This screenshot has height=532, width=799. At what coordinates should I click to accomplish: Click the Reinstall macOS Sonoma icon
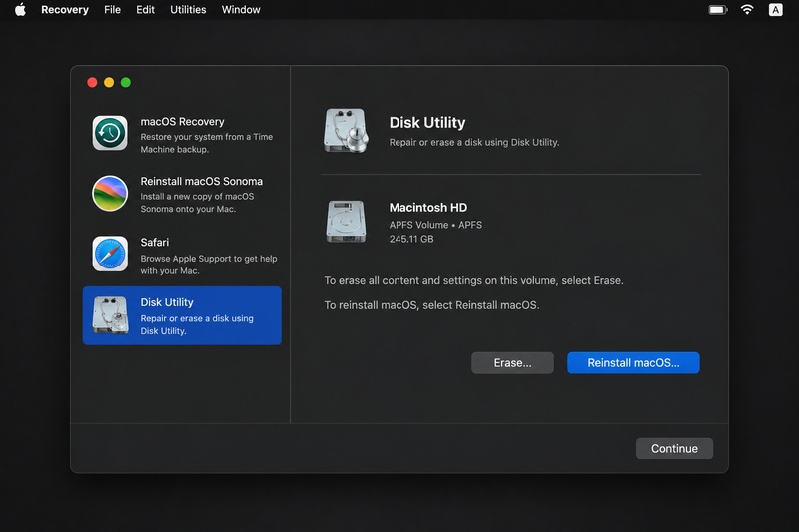pos(110,194)
